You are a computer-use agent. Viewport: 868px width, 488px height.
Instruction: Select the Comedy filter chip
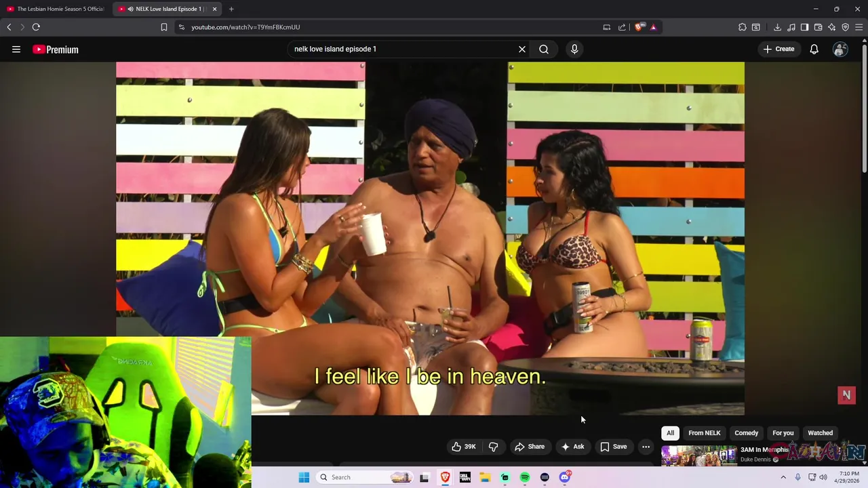746,433
